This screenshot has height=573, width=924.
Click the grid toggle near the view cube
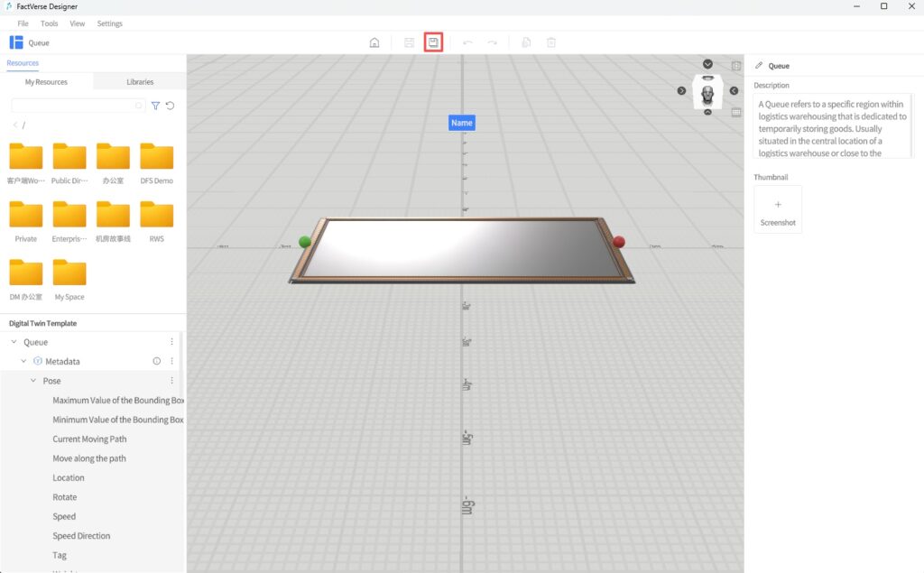tap(735, 113)
